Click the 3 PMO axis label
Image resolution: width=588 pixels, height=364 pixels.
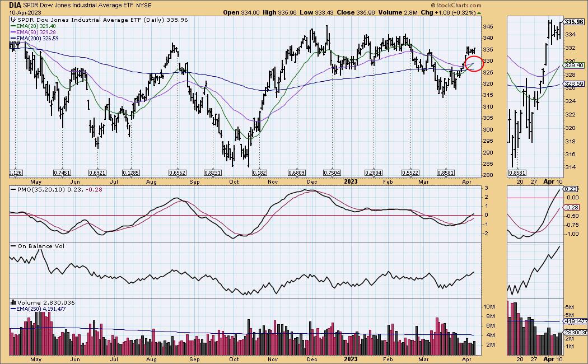click(x=486, y=188)
